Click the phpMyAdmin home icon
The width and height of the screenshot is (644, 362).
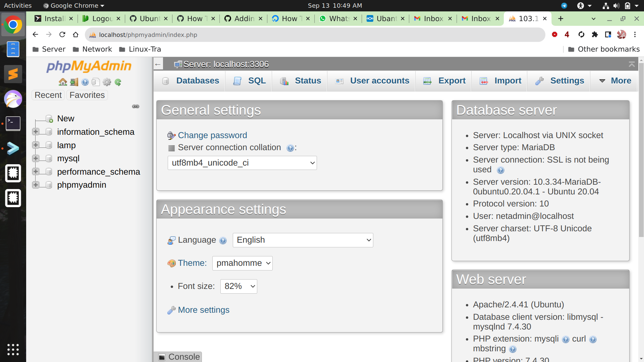63,82
